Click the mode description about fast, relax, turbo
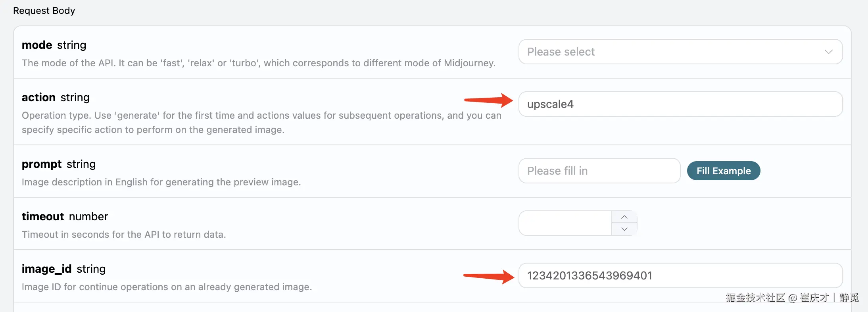The width and height of the screenshot is (868, 312). pos(258,63)
